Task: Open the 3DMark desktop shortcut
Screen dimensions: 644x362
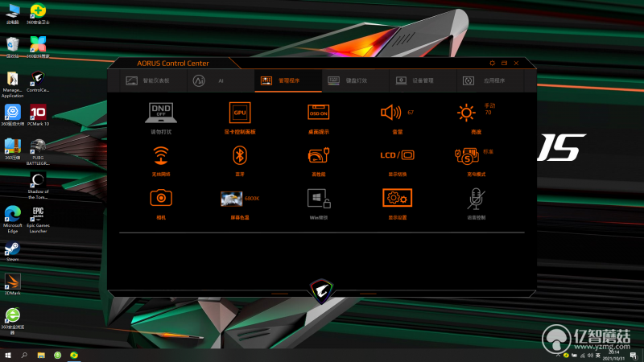Action: (x=13, y=285)
